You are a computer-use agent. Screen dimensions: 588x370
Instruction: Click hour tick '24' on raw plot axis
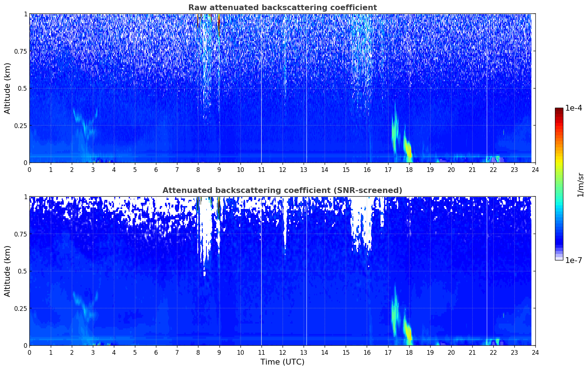[x=535, y=169]
